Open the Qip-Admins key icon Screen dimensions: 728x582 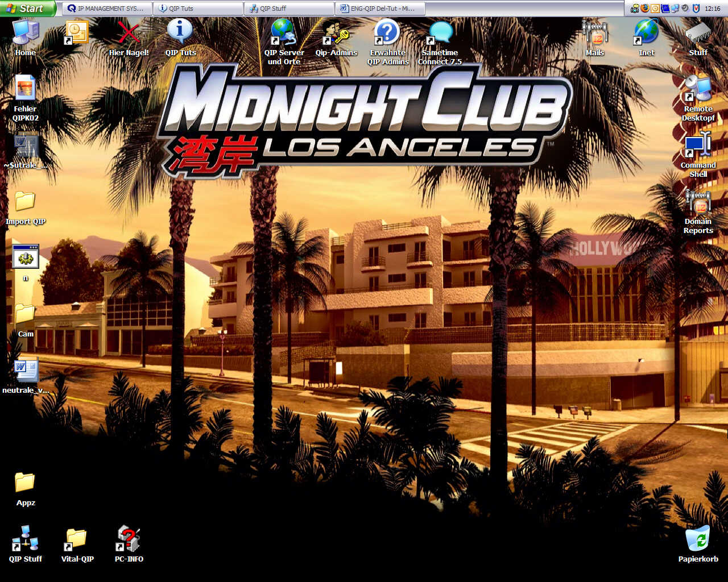point(336,38)
